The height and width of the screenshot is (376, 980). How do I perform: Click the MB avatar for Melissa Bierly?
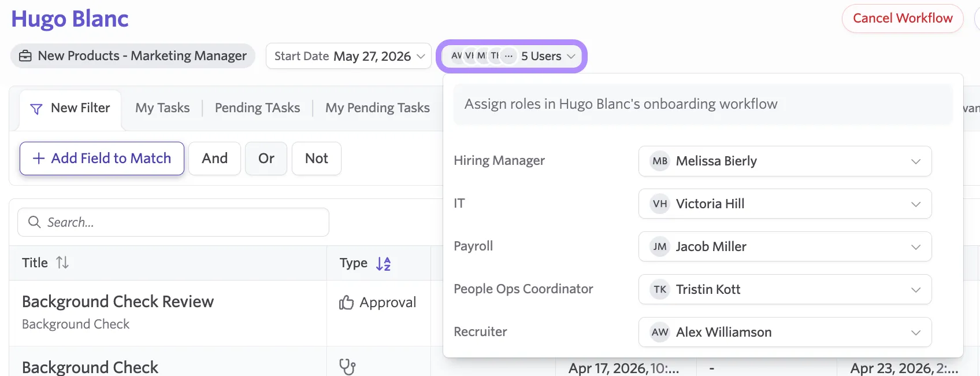(x=660, y=161)
